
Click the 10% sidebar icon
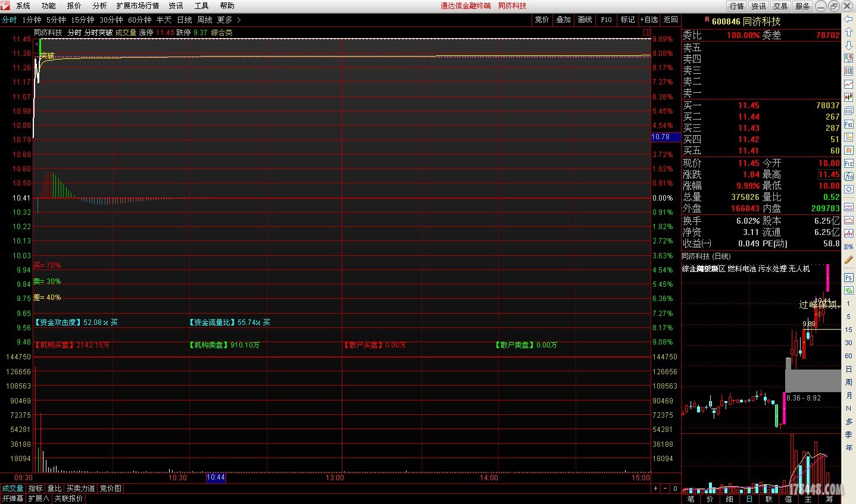(849, 246)
